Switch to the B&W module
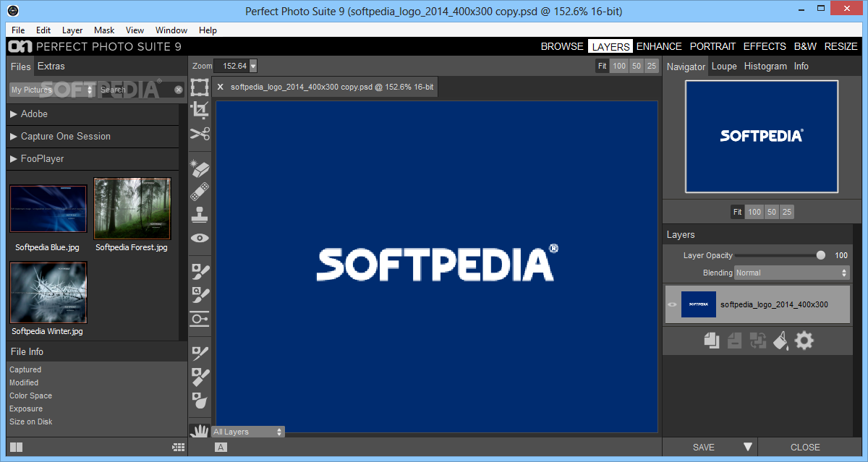 pos(805,46)
